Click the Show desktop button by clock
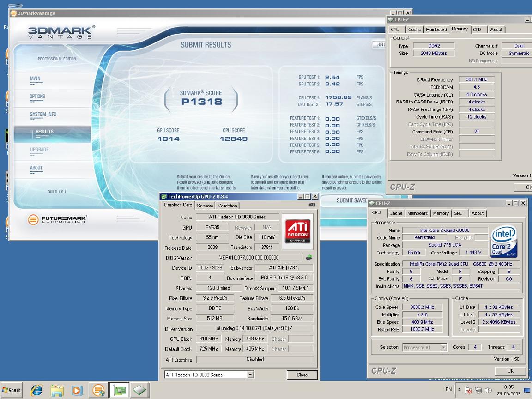The image size is (532, 399). [x=527, y=390]
